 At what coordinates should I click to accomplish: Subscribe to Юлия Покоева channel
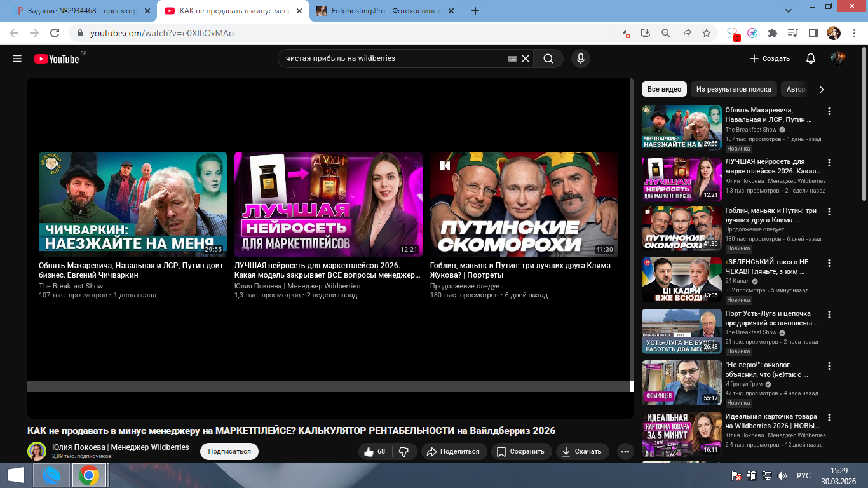[x=229, y=451]
